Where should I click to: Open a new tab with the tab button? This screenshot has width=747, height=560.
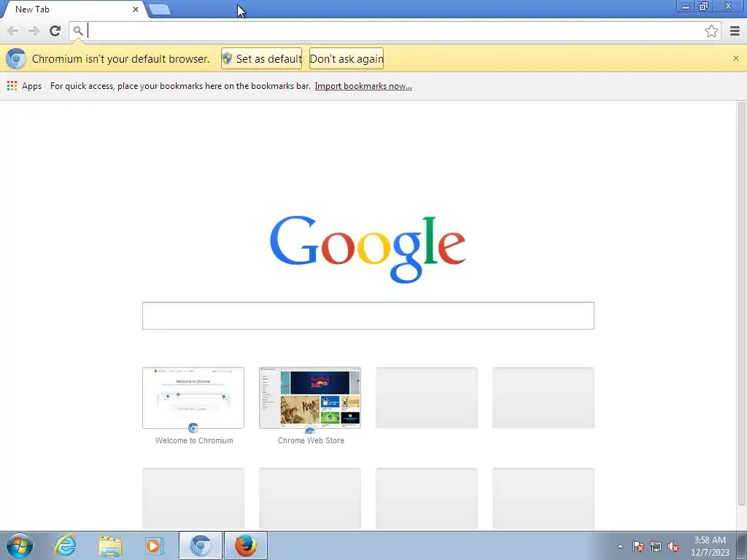(x=159, y=9)
